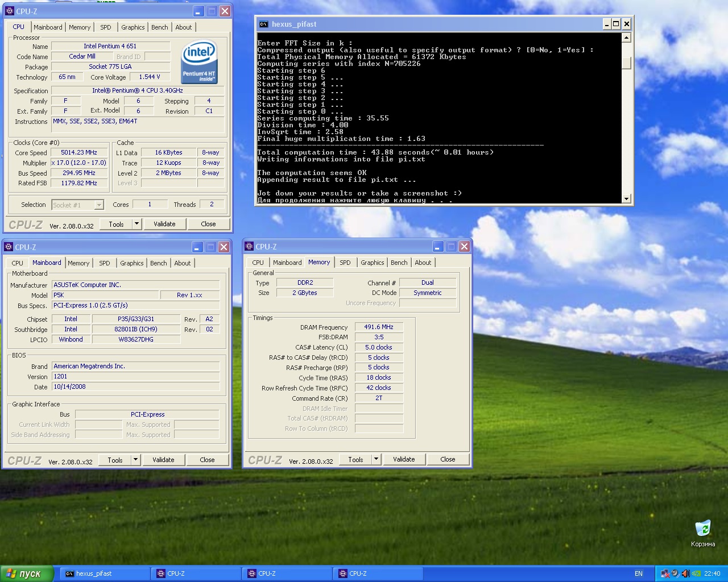Screen dimensions: 728x582
Task: Click the LPCIO value W83627DHG
Action: click(136, 339)
